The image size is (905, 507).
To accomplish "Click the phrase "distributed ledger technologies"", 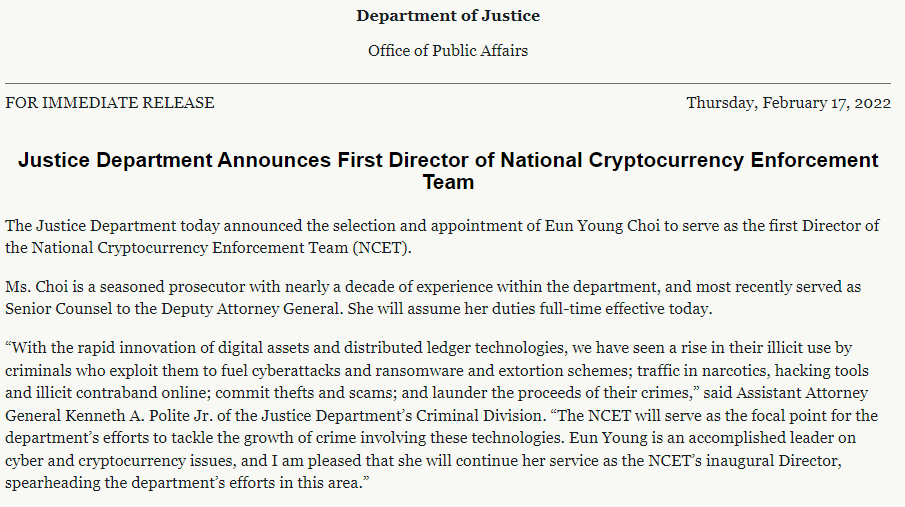I will coord(478,350).
